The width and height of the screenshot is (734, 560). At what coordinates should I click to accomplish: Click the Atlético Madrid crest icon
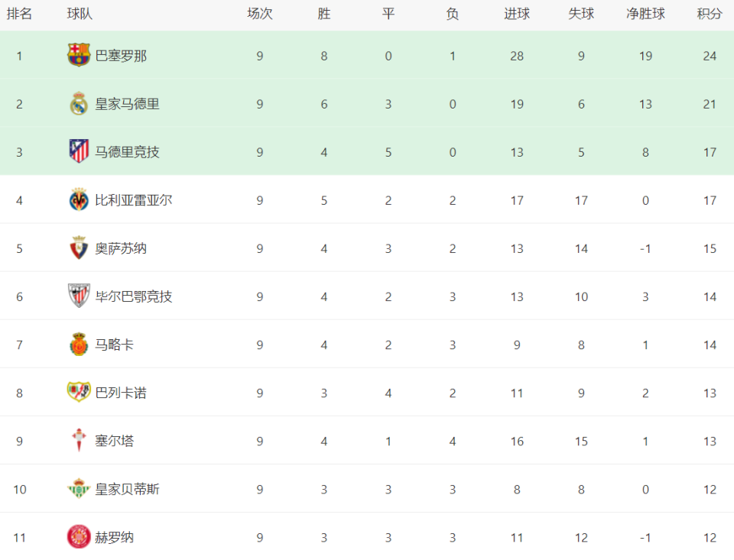pyautogui.click(x=79, y=152)
